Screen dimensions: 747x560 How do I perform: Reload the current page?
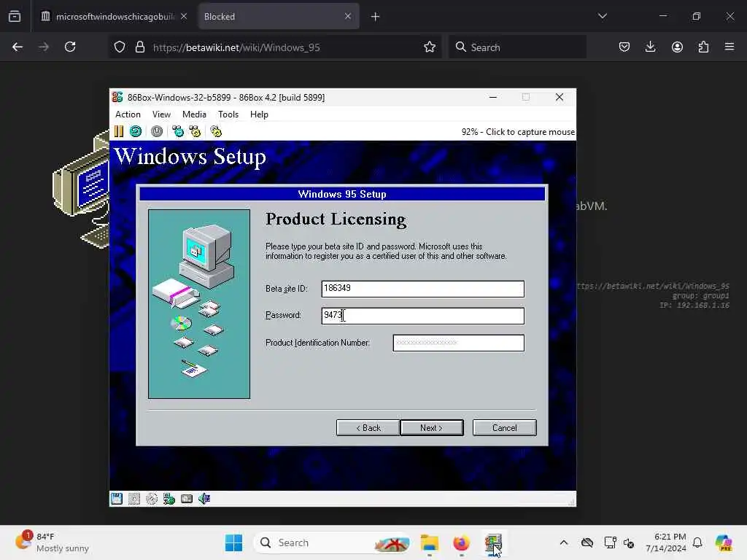[70, 47]
